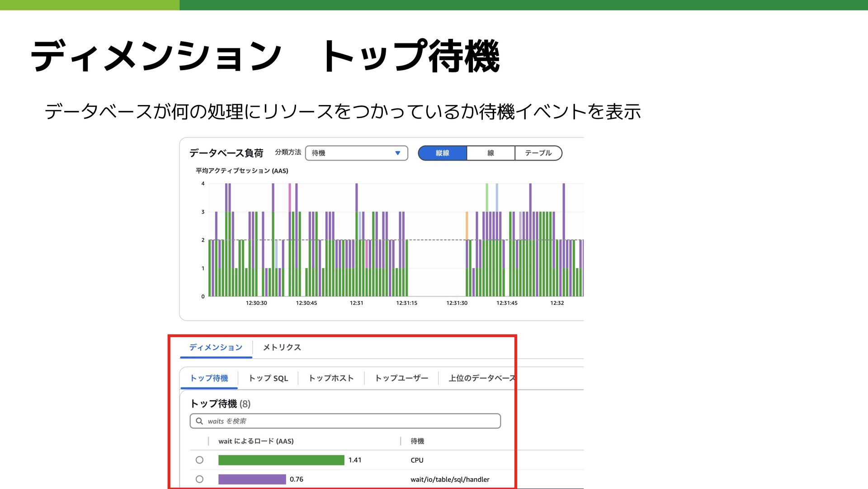Switch to トップホスト tab
The height and width of the screenshot is (489, 868).
(331, 378)
